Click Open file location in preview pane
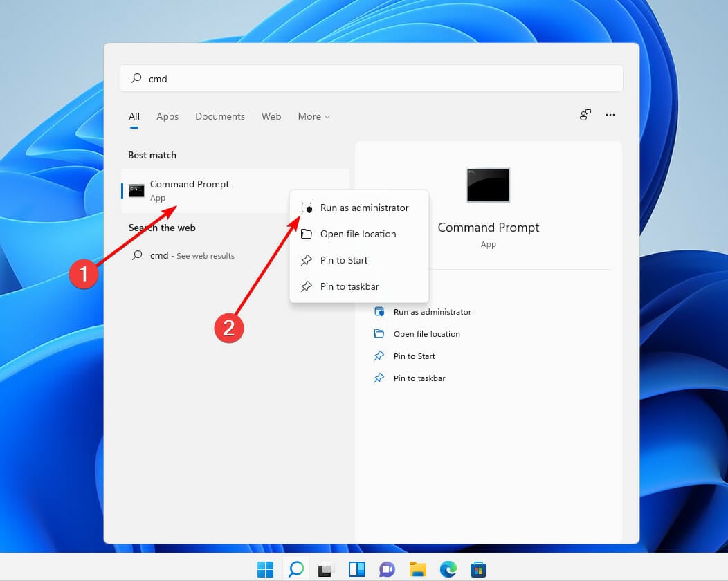Image resolution: width=728 pixels, height=581 pixels. 427,334
